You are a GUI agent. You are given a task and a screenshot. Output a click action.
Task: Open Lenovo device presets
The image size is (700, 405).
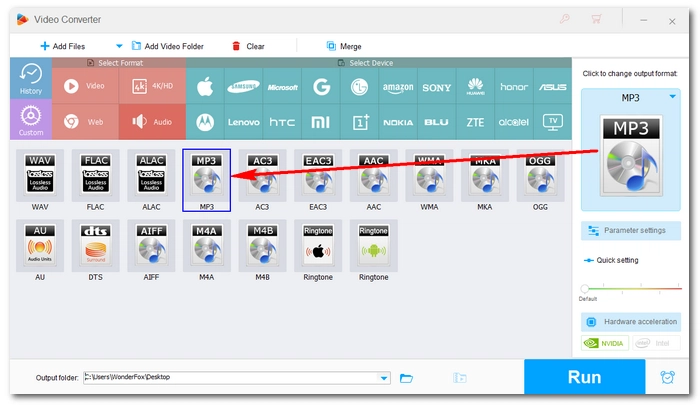(x=243, y=122)
